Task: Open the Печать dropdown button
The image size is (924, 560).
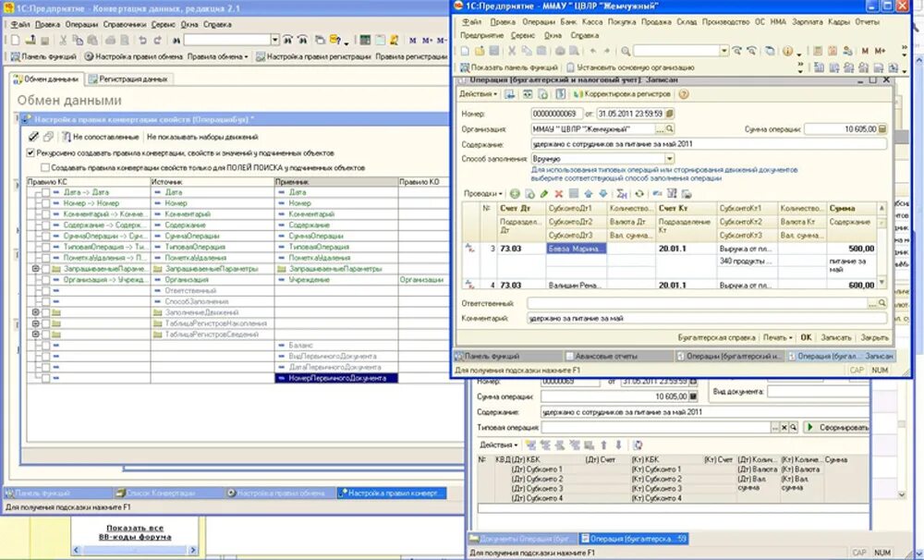Action: [x=778, y=338]
